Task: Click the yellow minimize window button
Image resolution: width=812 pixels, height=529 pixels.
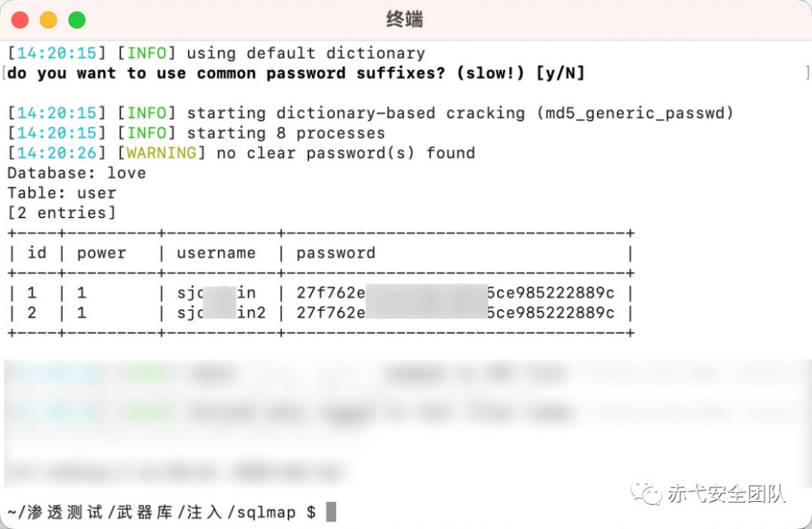Action: click(48, 20)
